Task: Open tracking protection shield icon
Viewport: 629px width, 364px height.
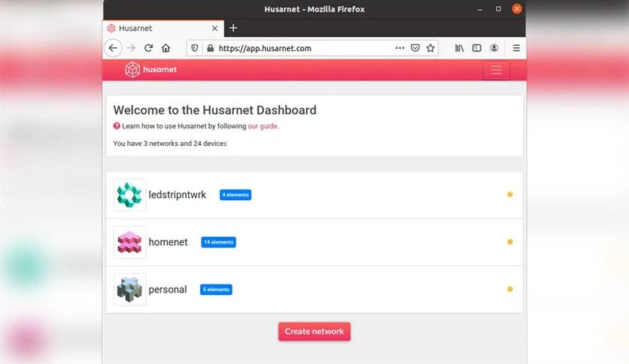Action: click(195, 48)
